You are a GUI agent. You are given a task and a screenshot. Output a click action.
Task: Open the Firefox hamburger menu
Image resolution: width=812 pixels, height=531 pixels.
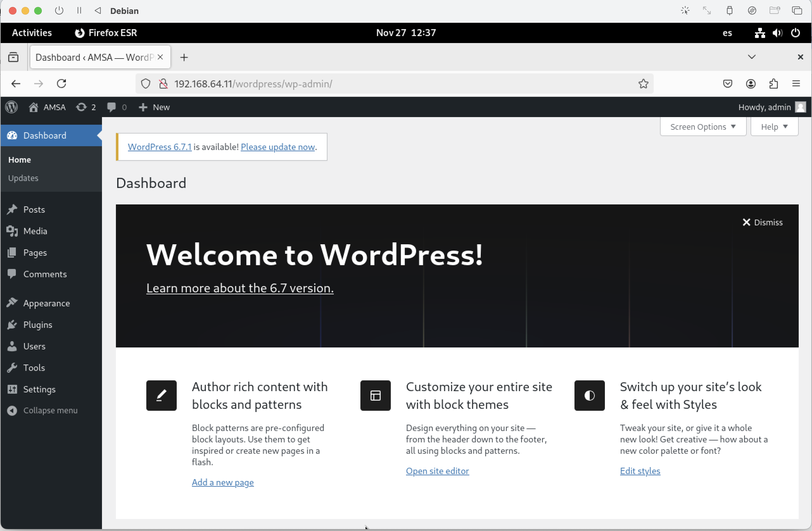[796, 84]
